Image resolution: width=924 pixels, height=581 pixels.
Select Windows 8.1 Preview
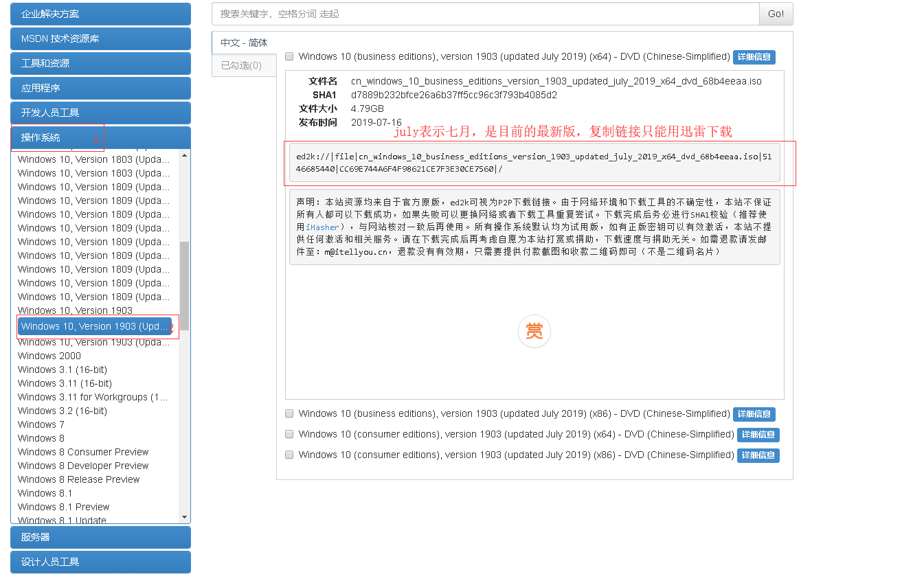[64, 507]
